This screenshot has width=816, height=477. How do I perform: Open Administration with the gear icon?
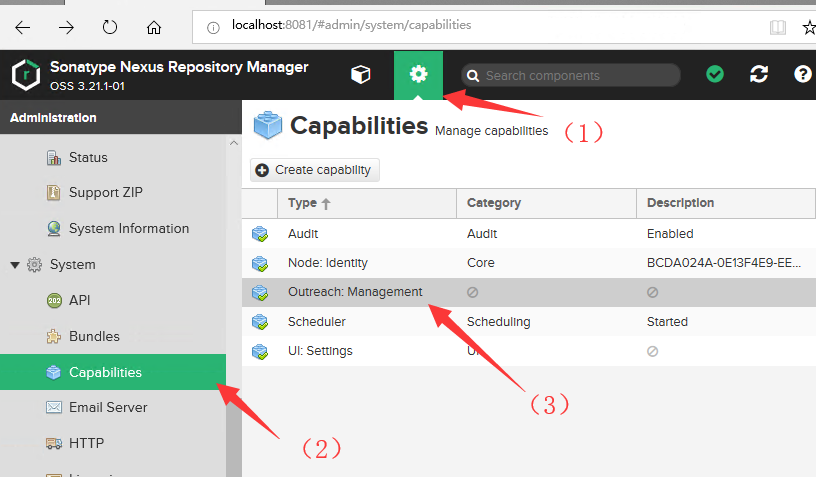click(418, 74)
